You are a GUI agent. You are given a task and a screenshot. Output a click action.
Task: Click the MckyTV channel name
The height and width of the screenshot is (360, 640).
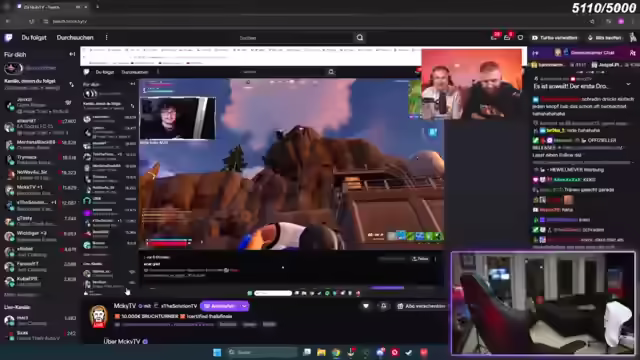point(124,306)
